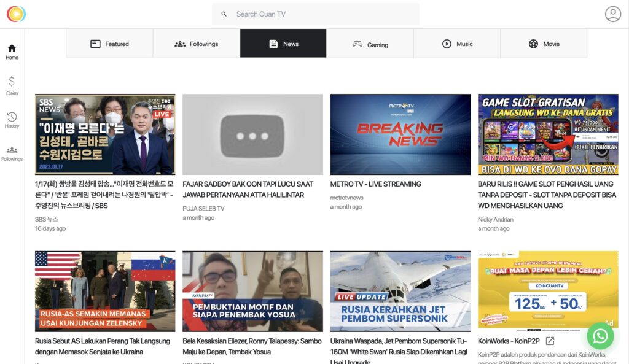This screenshot has width=629, height=364.
Task: Type in the Search Cuan TV field
Action: coord(322,14)
